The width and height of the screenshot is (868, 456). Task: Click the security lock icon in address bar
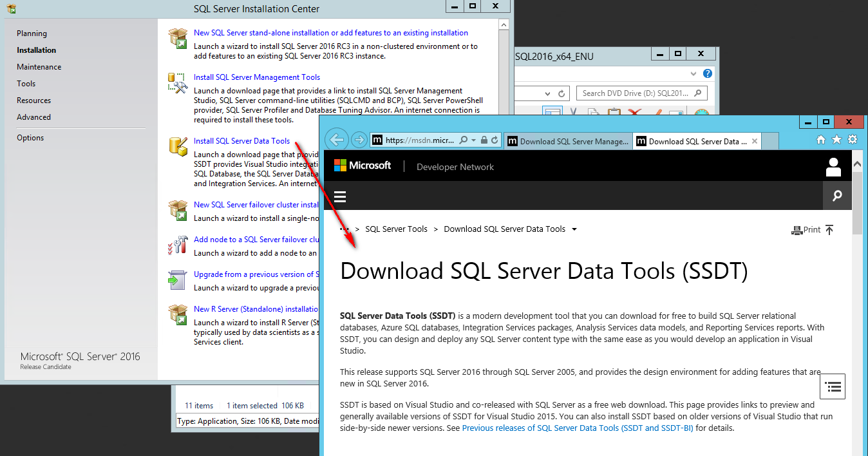pyautogui.click(x=484, y=140)
